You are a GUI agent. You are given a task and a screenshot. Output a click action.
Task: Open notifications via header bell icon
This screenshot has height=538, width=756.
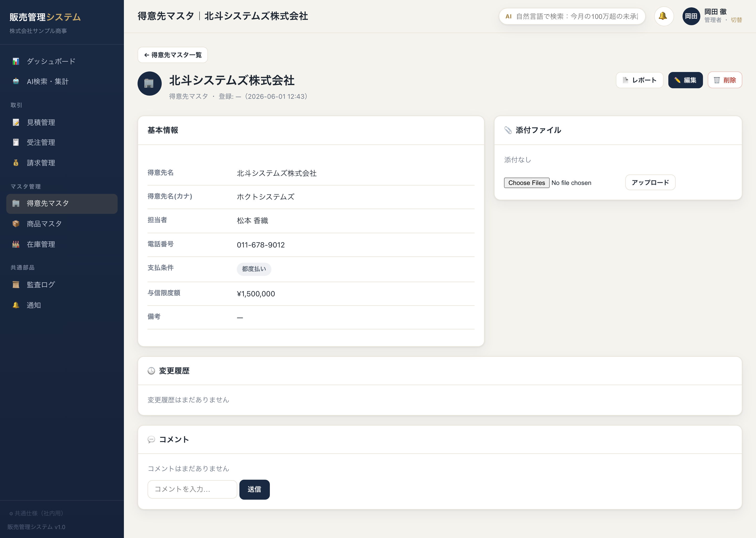[664, 16]
